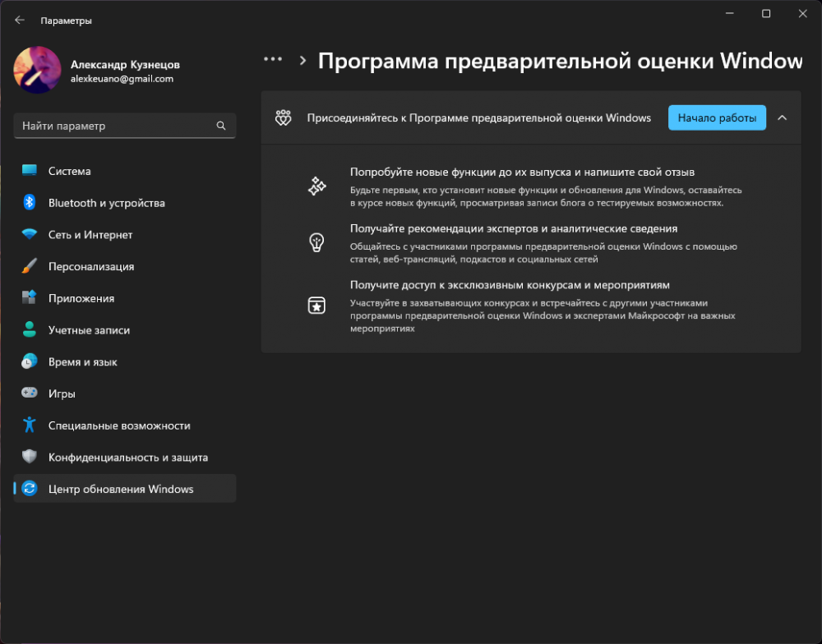Click the Система monitor icon

coord(30,170)
